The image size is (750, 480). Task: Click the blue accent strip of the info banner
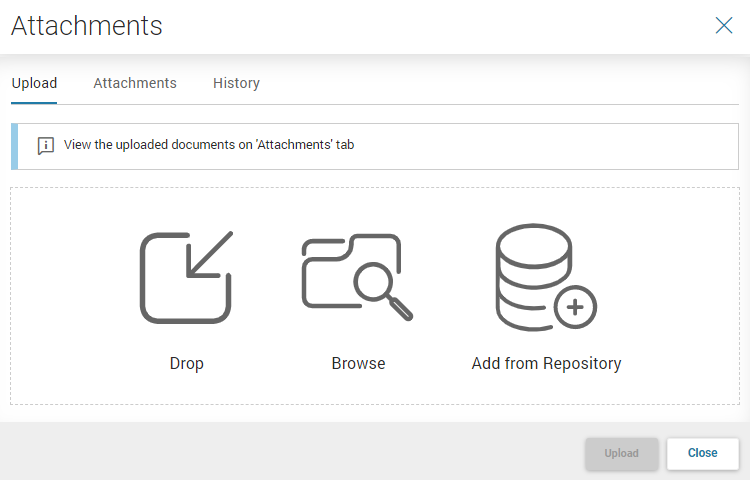click(14, 146)
